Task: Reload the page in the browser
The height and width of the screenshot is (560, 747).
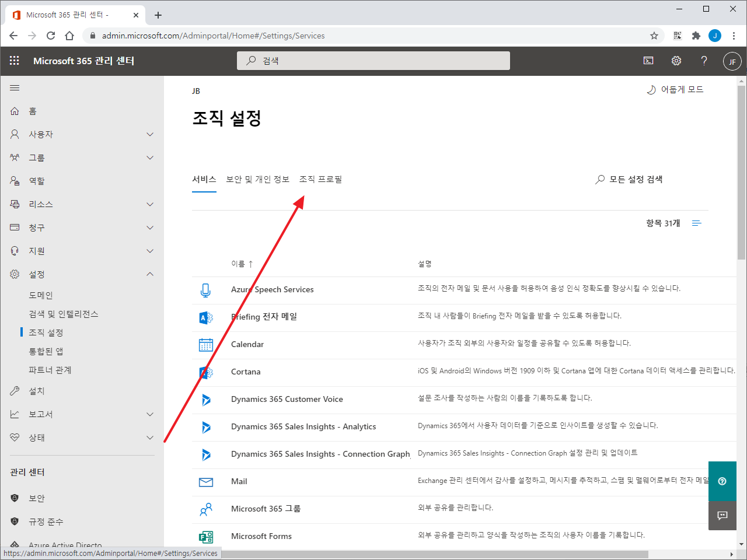Action: tap(51, 36)
